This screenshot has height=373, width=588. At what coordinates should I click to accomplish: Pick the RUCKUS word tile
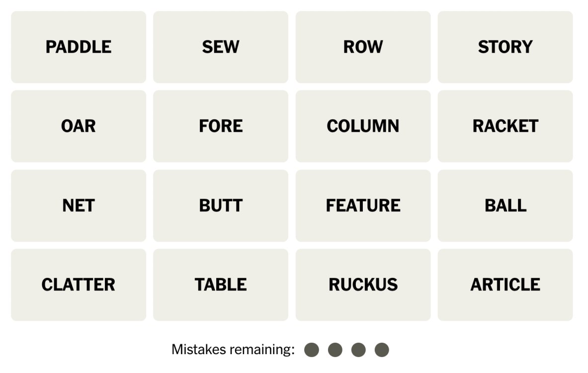(x=363, y=284)
